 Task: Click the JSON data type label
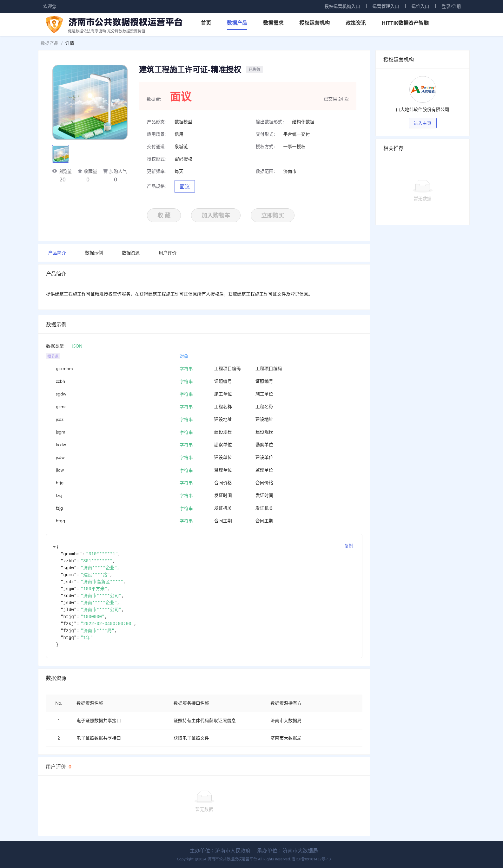[77, 346]
